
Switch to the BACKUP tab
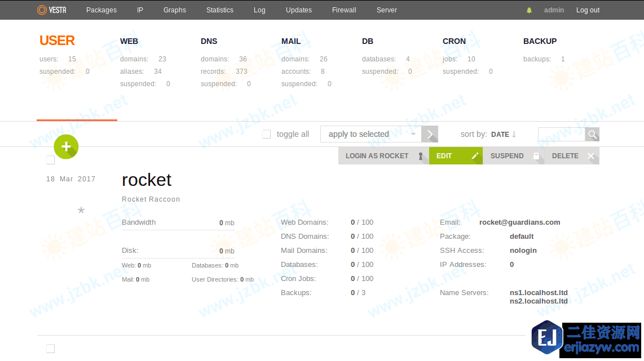coord(540,41)
